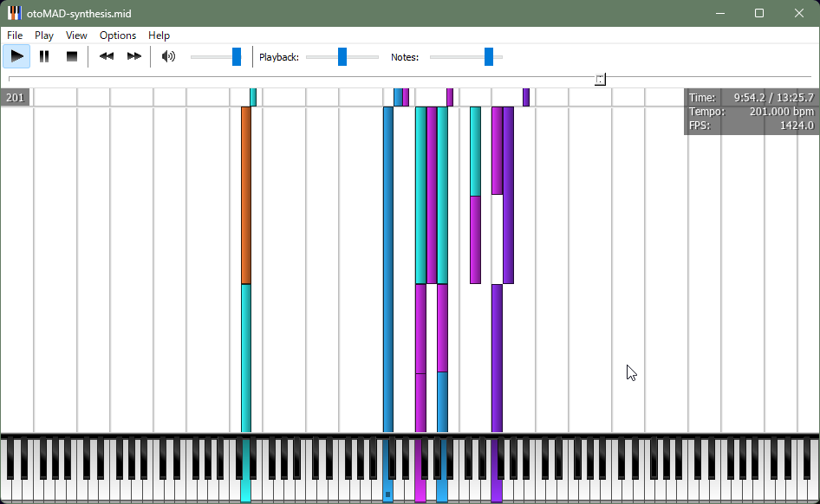Click the song position seek marker
820x504 pixels.
(600, 80)
